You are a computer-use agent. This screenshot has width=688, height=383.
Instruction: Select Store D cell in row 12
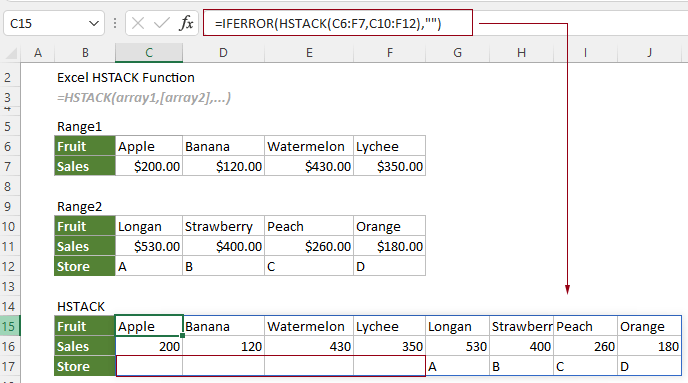[x=390, y=266]
